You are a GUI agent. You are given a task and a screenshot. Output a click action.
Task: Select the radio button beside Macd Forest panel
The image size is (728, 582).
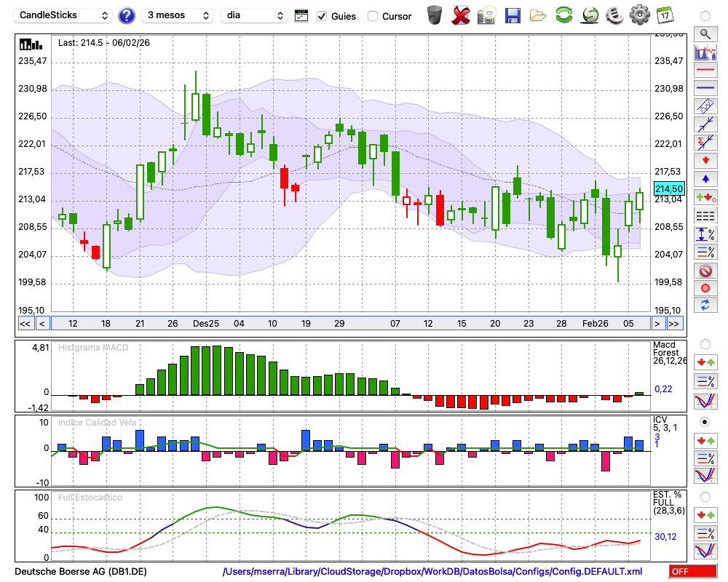coord(705,343)
